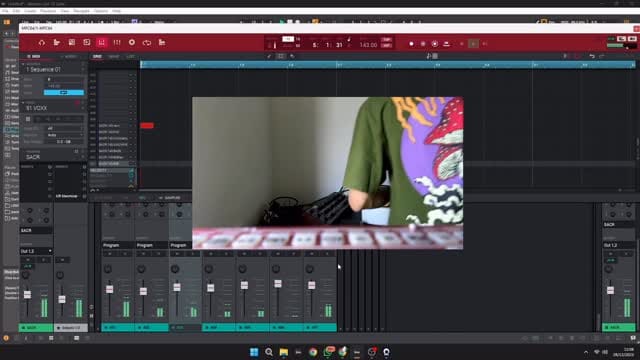
Task: Show hidden system tray icons chevron
Action: (x=586, y=352)
